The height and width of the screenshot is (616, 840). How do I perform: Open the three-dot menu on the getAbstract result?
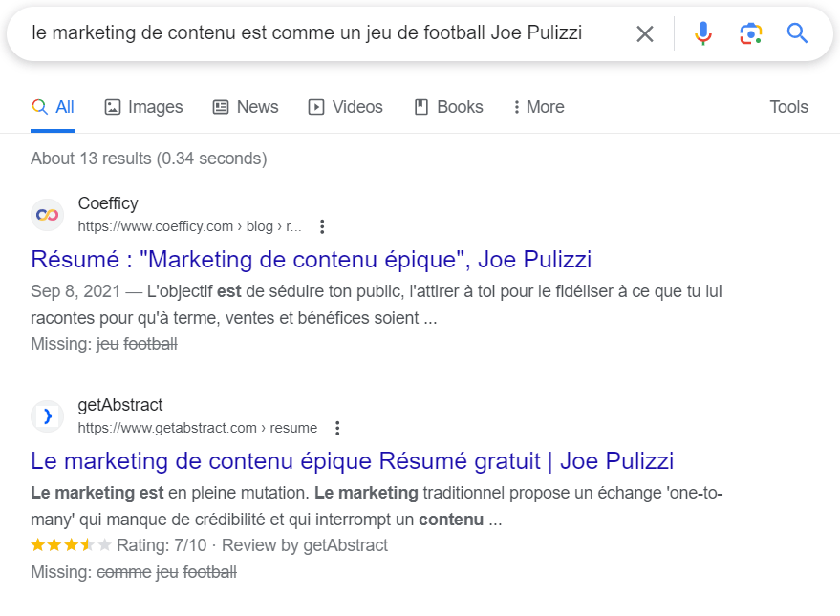[x=337, y=428]
